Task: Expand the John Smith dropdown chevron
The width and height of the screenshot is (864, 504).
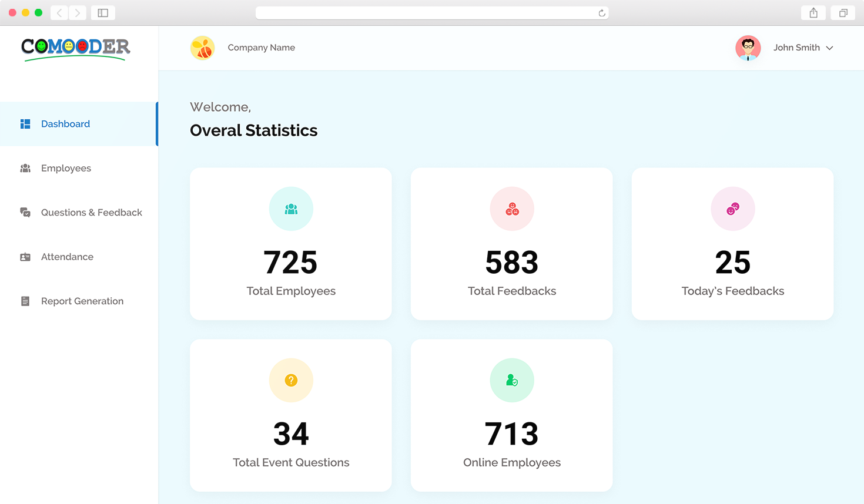Action: pyautogui.click(x=829, y=48)
